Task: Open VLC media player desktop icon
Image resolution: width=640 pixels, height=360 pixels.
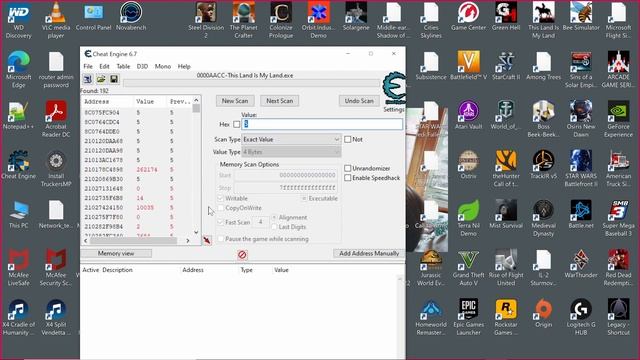Action: [x=56, y=20]
